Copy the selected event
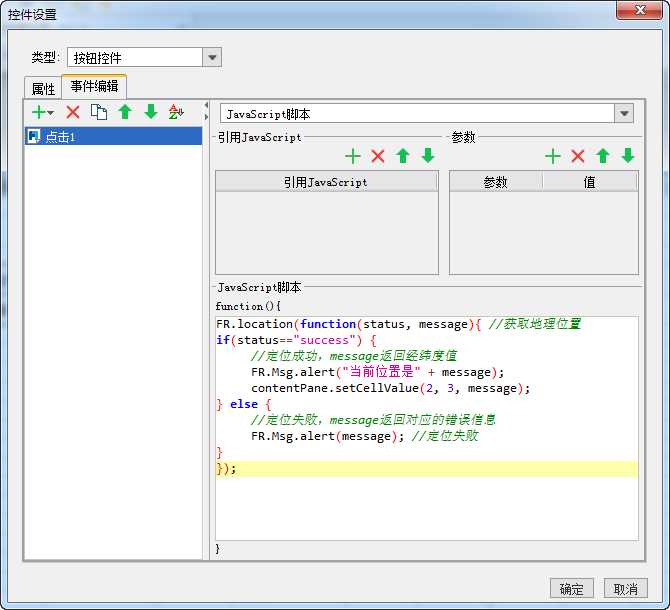 pos(99,112)
